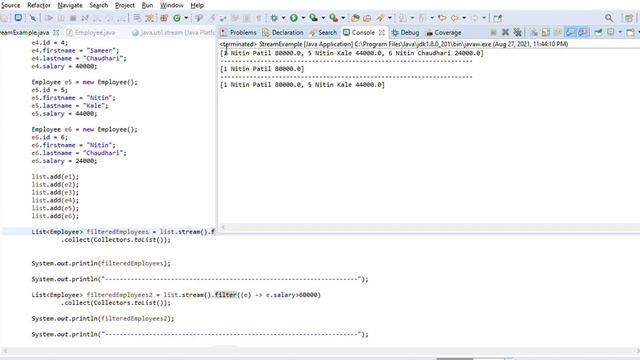
Task: Click the highlighted filter word in code
Action: pyautogui.click(x=226, y=295)
